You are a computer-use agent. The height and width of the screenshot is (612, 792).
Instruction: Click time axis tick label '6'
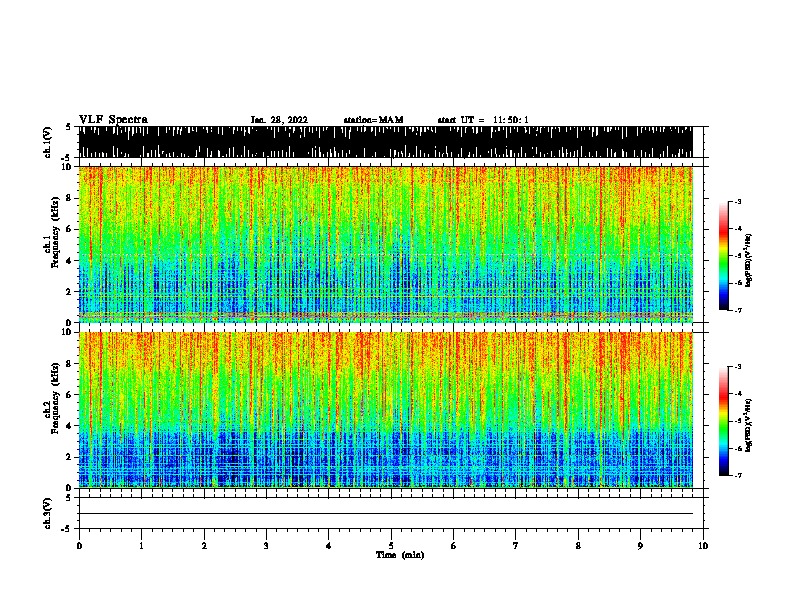[454, 546]
